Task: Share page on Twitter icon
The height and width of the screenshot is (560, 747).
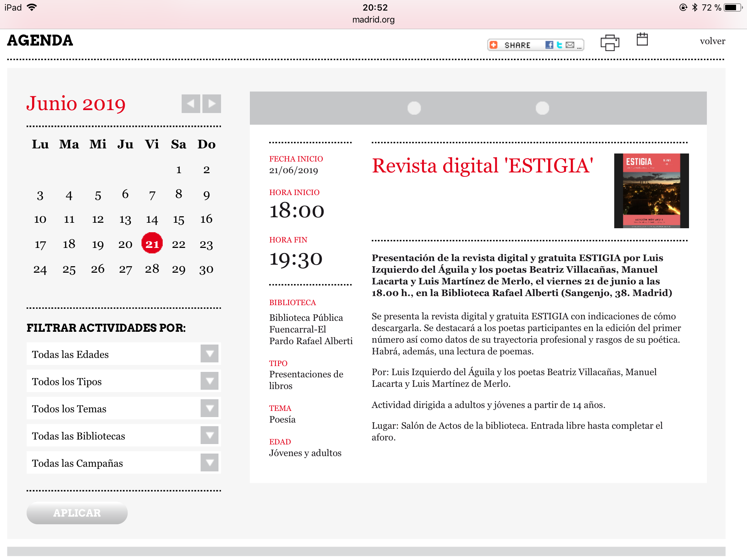Action: [559, 45]
